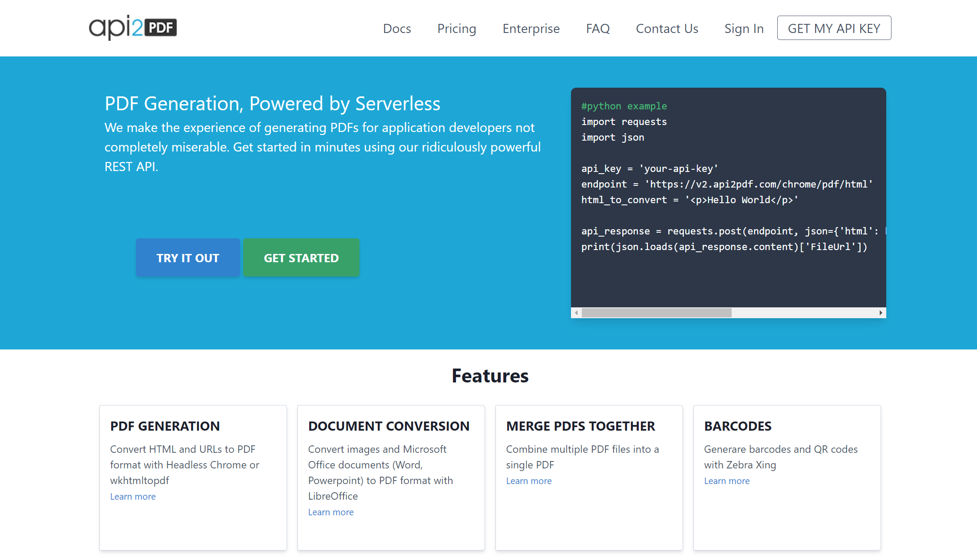Open Learn more under Document Conversion

331,512
